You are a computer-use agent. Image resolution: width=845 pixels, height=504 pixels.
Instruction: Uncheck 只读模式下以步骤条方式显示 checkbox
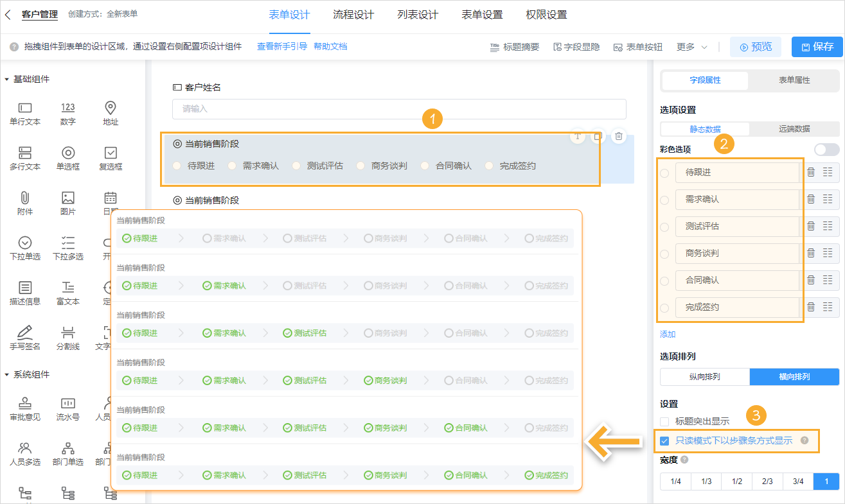coord(665,441)
